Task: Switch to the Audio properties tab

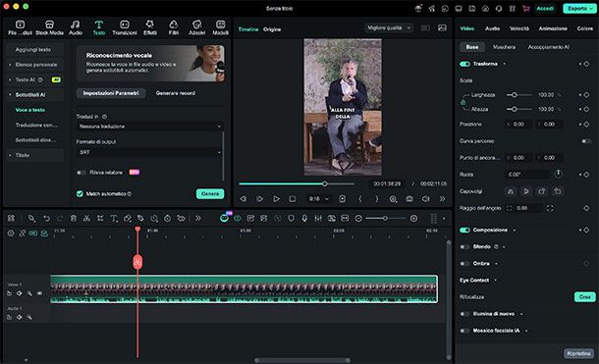Action: [492, 28]
